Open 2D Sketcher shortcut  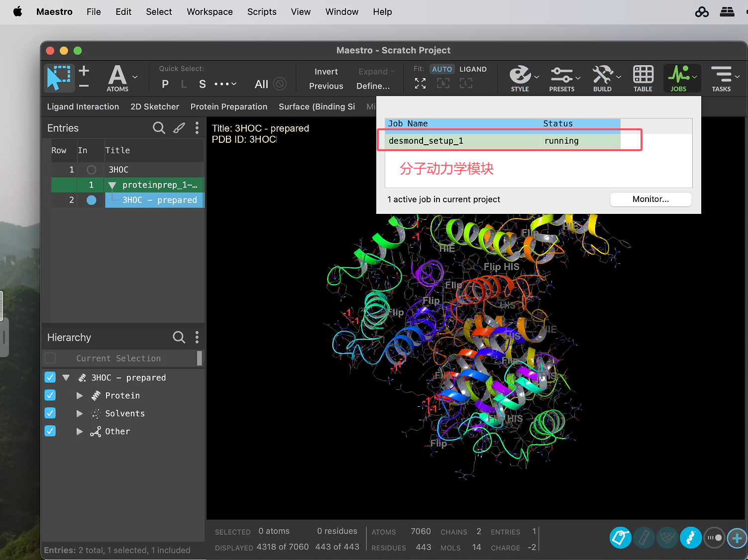(x=155, y=106)
